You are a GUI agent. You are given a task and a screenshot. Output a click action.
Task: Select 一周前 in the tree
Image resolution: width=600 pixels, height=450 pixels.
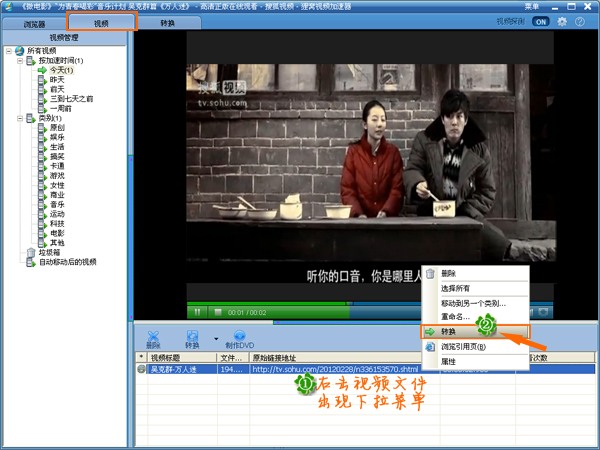click(60, 109)
